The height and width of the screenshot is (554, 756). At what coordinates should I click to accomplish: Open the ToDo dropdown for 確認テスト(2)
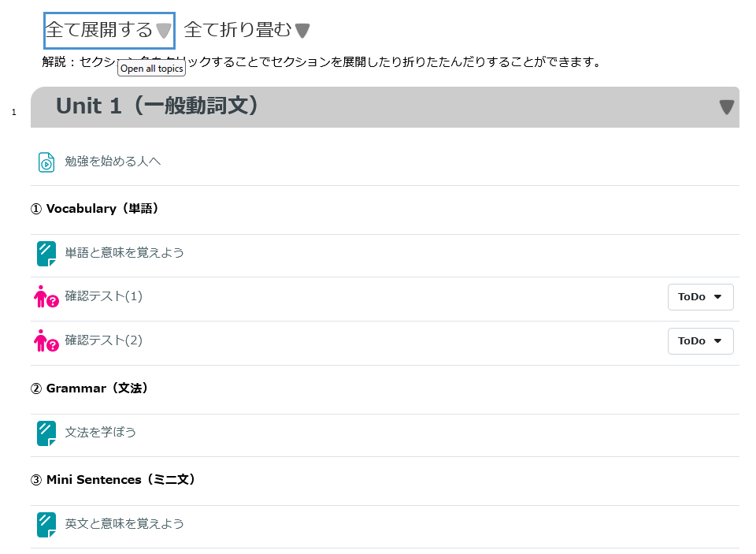coord(700,341)
